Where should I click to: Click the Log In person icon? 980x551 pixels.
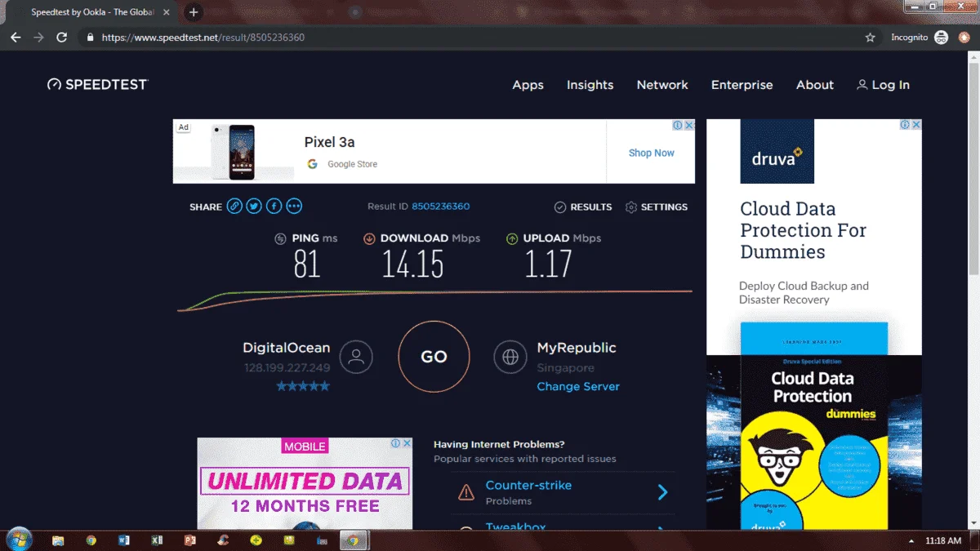click(862, 85)
